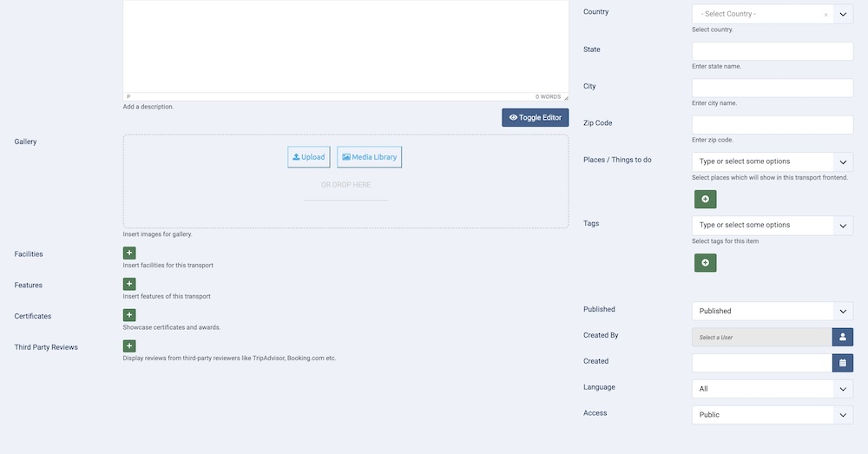Add a Certificates entry with plus icon
The image size is (868, 454).
click(x=129, y=315)
